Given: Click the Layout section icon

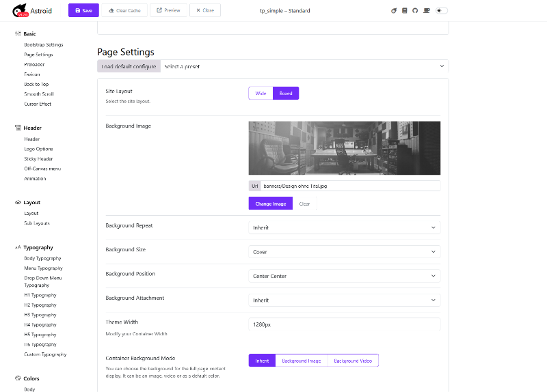Looking at the screenshot, I should click(x=18, y=202).
